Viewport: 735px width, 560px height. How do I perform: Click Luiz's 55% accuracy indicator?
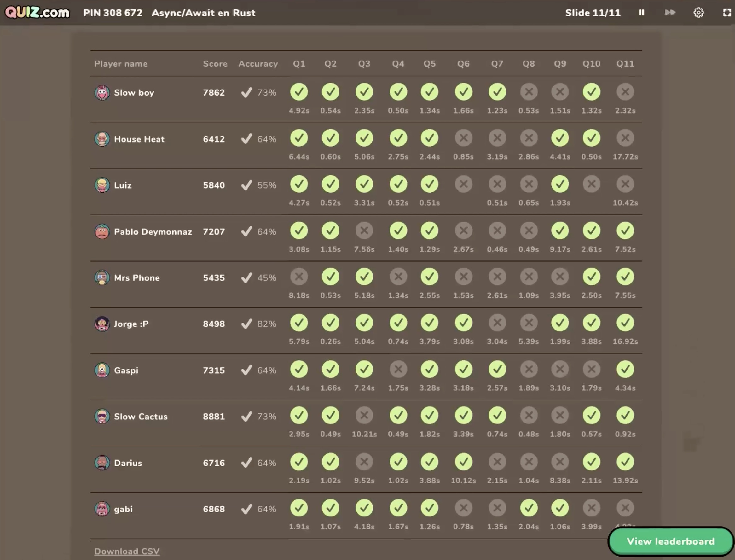(x=260, y=185)
